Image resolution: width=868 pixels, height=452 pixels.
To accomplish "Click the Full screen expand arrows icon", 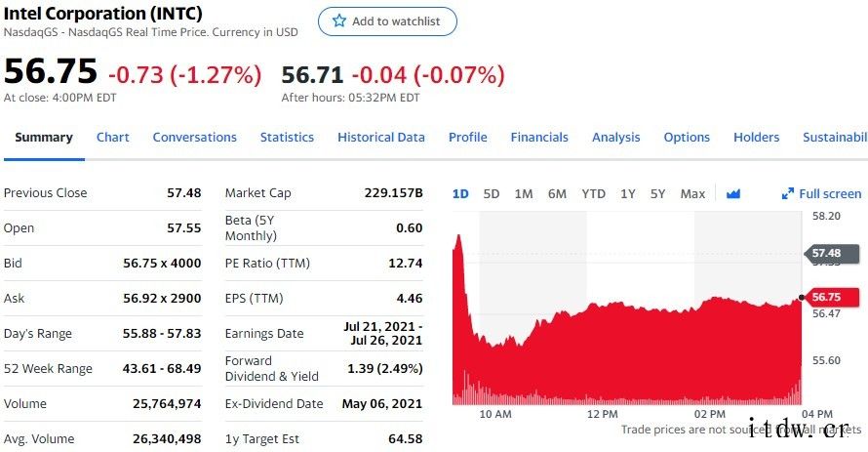I will 788,194.
